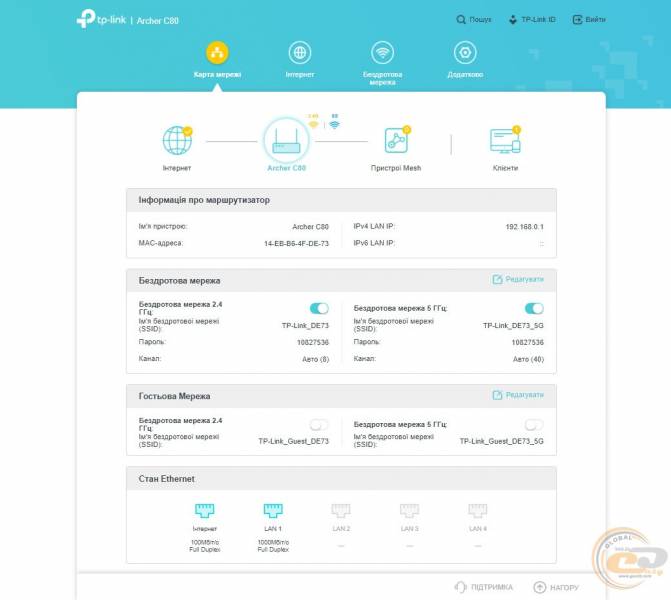Click the 5 GHz password value 10827536

(x=528, y=342)
